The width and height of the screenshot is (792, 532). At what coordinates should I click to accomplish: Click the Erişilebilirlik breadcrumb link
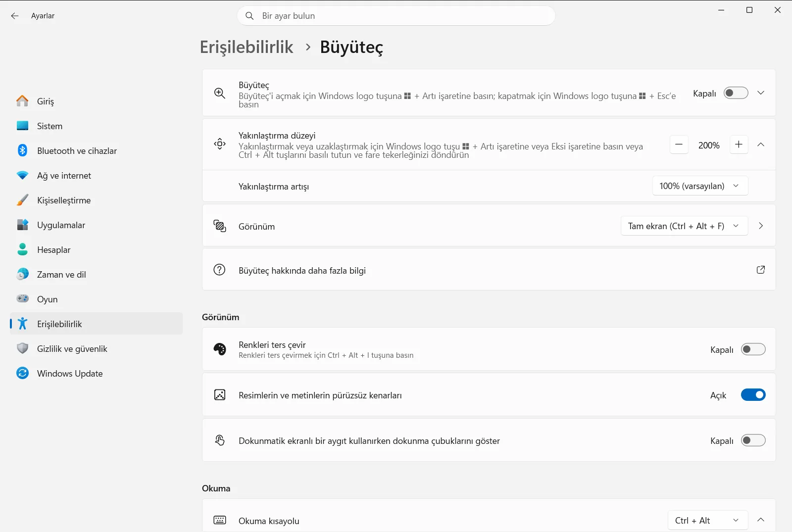tap(247, 47)
